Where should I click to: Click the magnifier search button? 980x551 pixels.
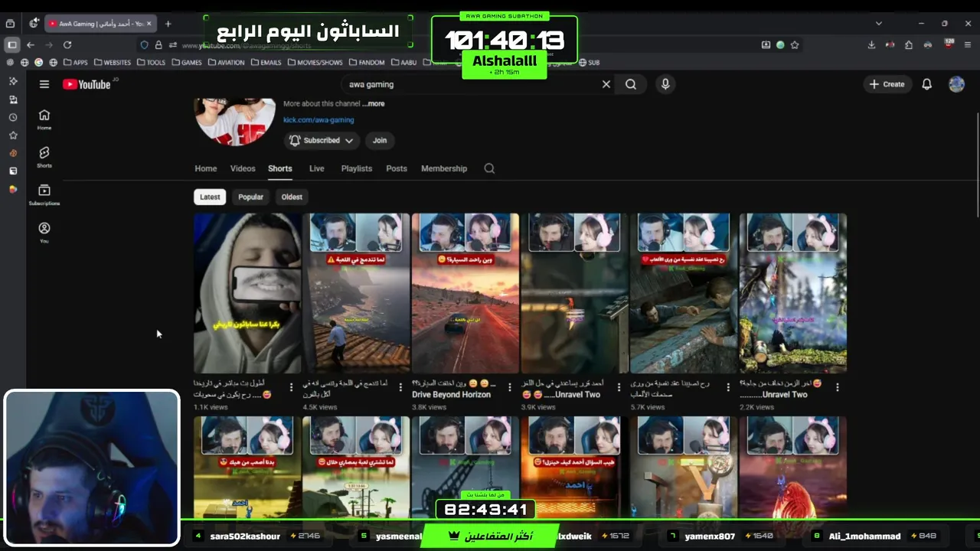[631, 84]
